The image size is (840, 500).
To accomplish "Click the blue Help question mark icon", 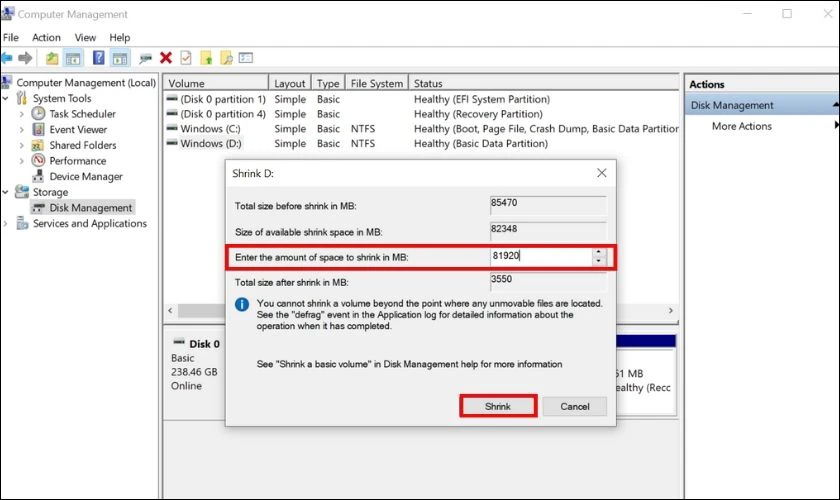I will click(99, 57).
